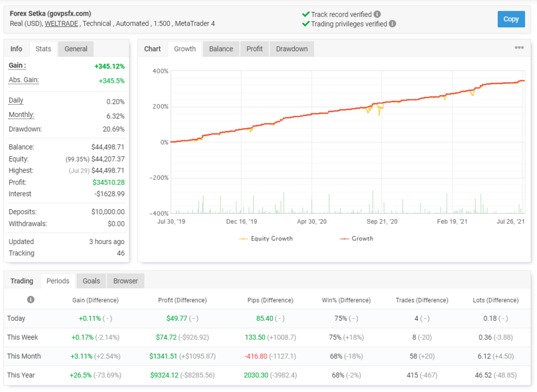The image size is (537, 392).
Task: Toggle the Equity Growth legend series
Action: [x=266, y=238]
